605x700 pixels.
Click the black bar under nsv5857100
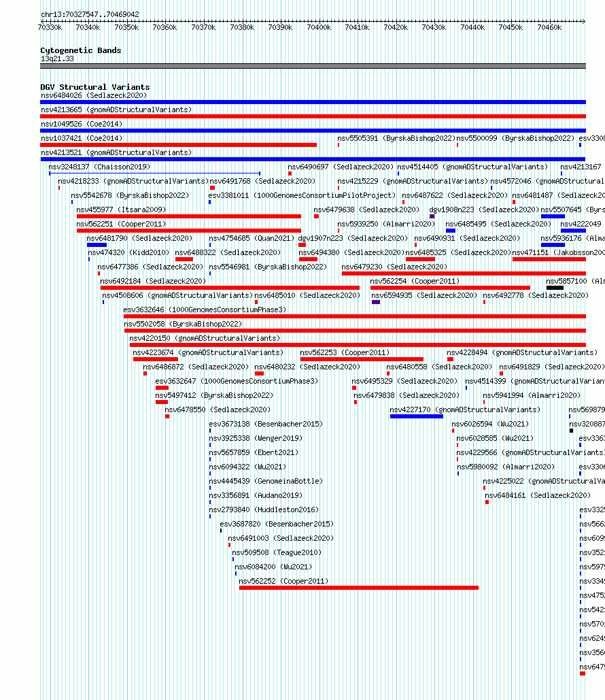[x=555, y=288]
